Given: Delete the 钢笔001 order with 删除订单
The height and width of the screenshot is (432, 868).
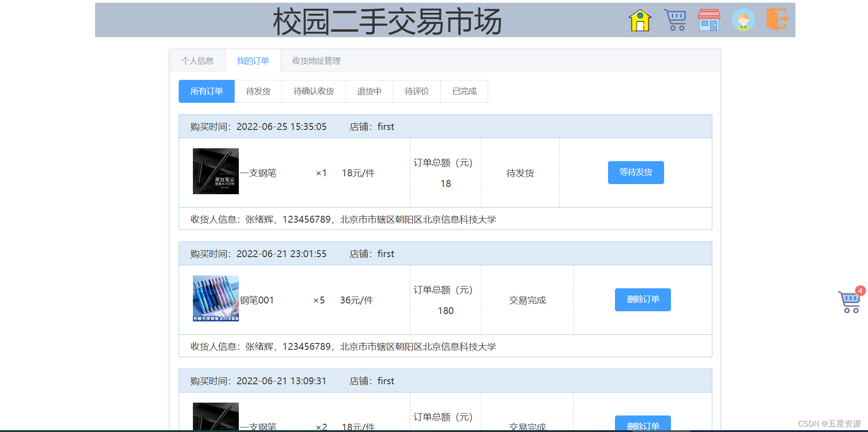Looking at the screenshot, I should (x=643, y=299).
